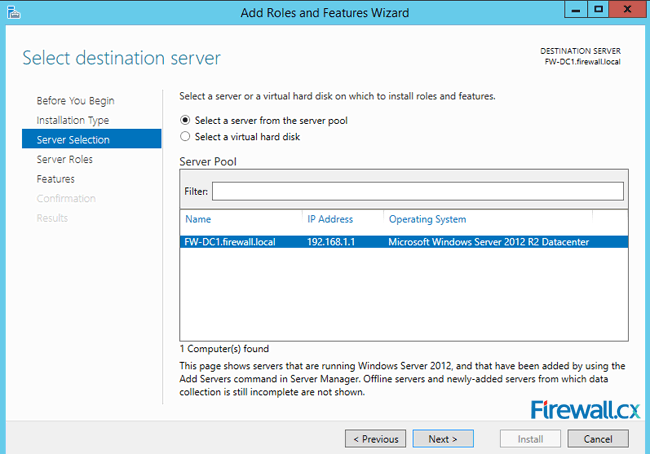Viewport: 650px width, 454px height.
Task: Select the Server Selection step
Action: click(92, 139)
